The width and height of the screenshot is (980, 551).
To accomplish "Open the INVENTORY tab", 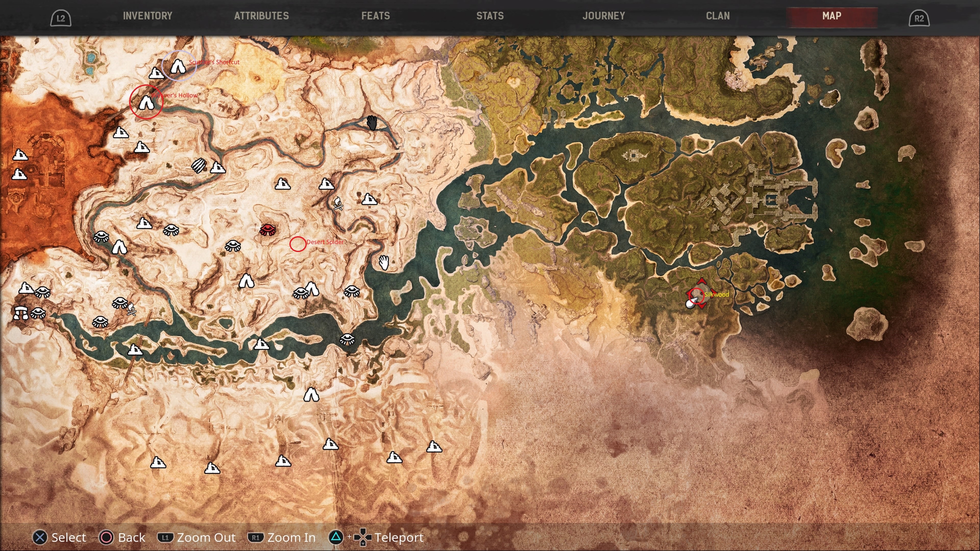I will [148, 16].
